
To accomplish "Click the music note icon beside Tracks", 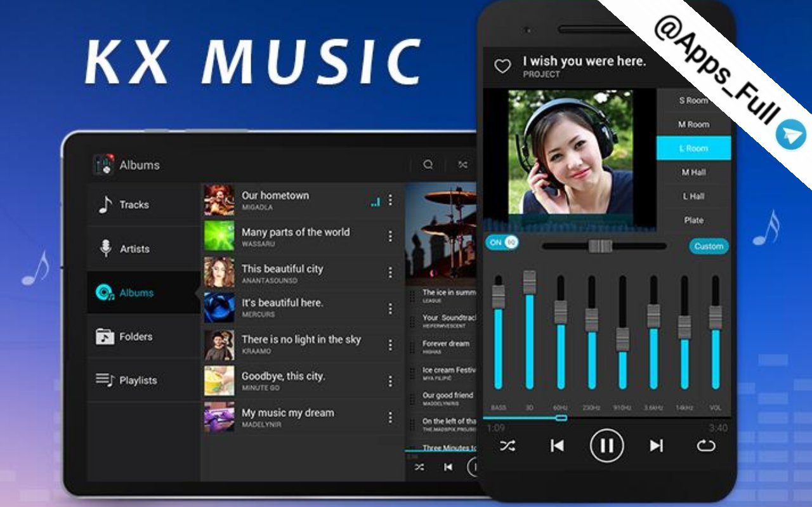I will [x=105, y=204].
